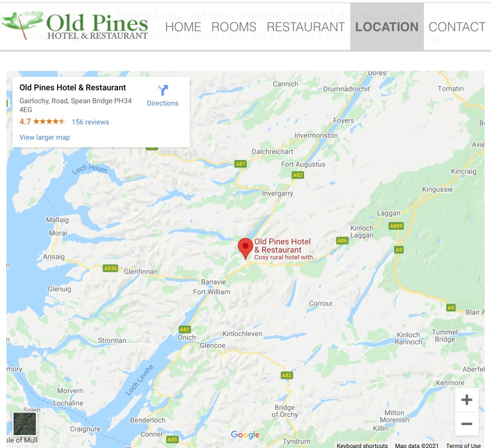
Task: Click the Old Pines Hotel & Restaurant map label
Action: pos(282,246)
